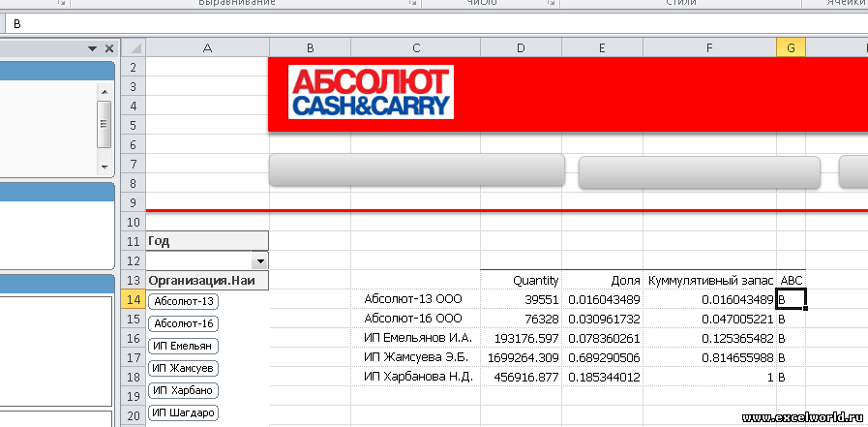Click the Доля column heading cell

click(602, 280)
